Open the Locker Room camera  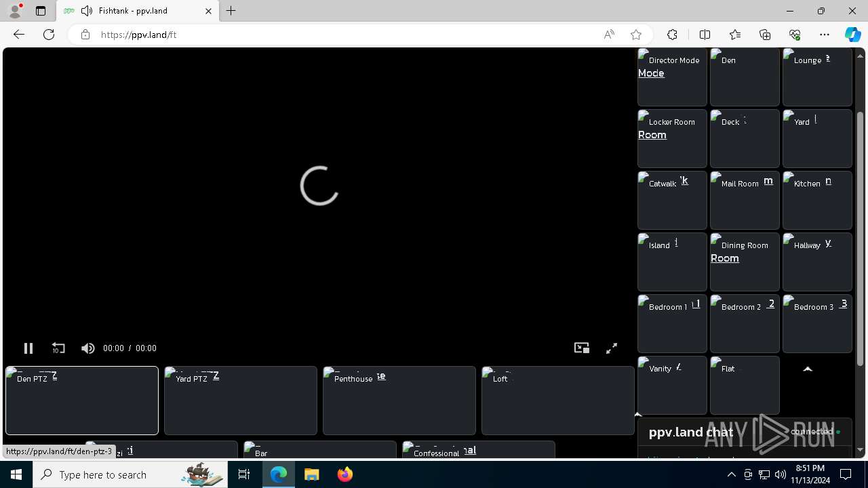click(672, 138)
